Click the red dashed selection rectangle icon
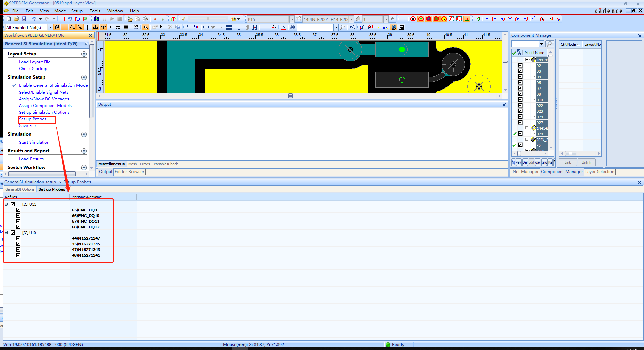This screenshot has height=350, width=644. click(x=62, y=19)
